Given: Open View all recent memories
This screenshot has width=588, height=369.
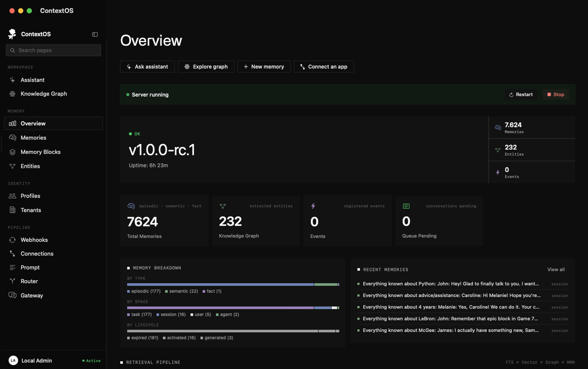Looking at the screenshot, I should coord(556,269).
